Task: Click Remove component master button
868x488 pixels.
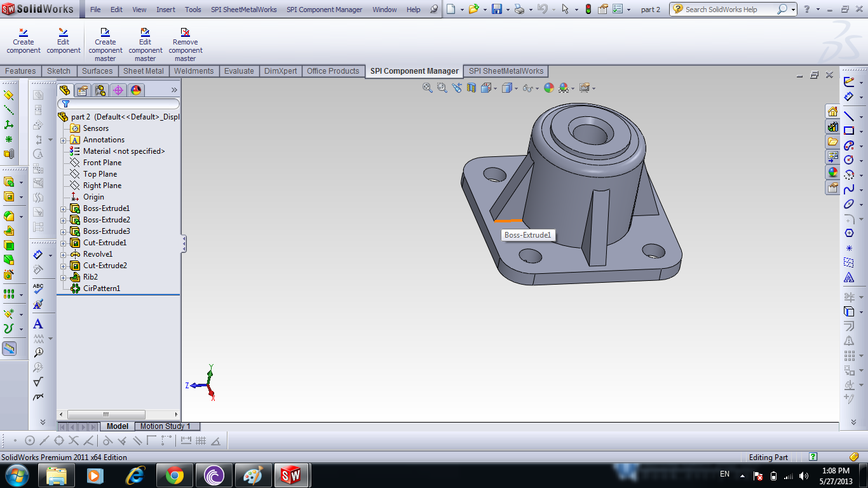Action: pos(185,44)
